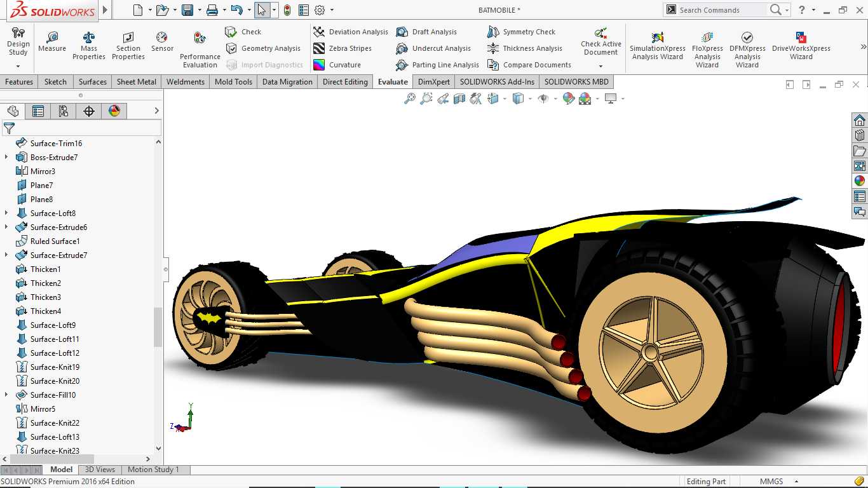Viewport: 868px width, 488px height.
Task: Click the Rebuild traffic light icon
Action: click(287, 10)
